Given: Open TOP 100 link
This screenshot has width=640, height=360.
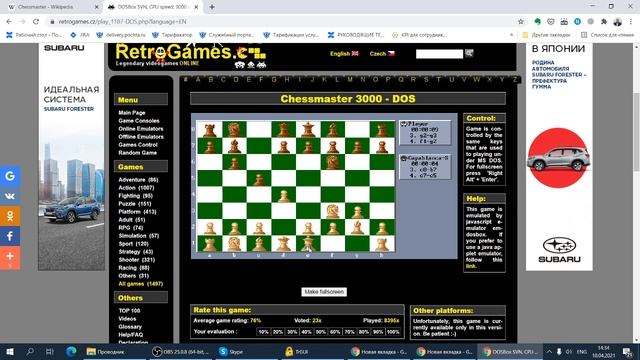Looking at the screenshot, I should pyautogui.click(x=129, y=311).
